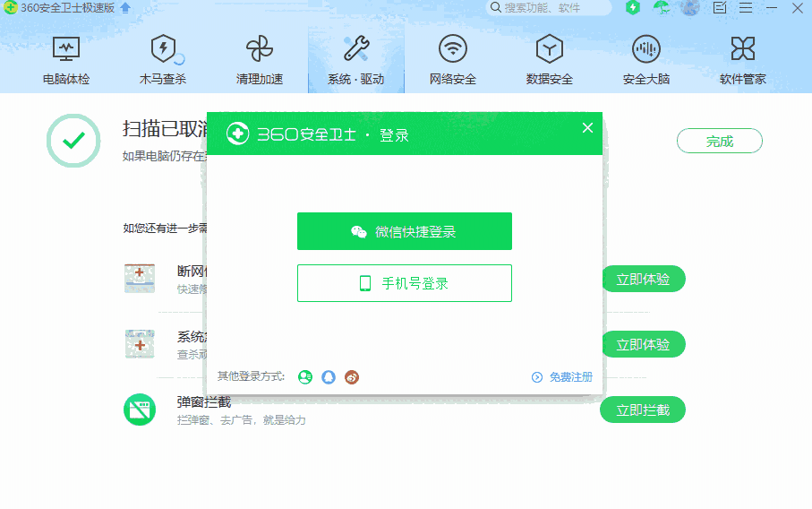The image size is (812, 509).
Task: Launch 软件管家 software manager
Action: click(742, 61)
